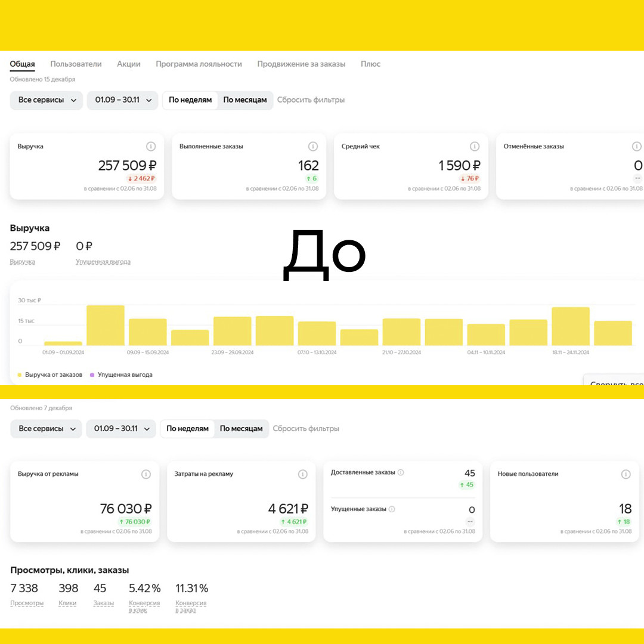Click the top Сбросить фильтры link
The image size is (644, 644).
click(x=311, y=100)
